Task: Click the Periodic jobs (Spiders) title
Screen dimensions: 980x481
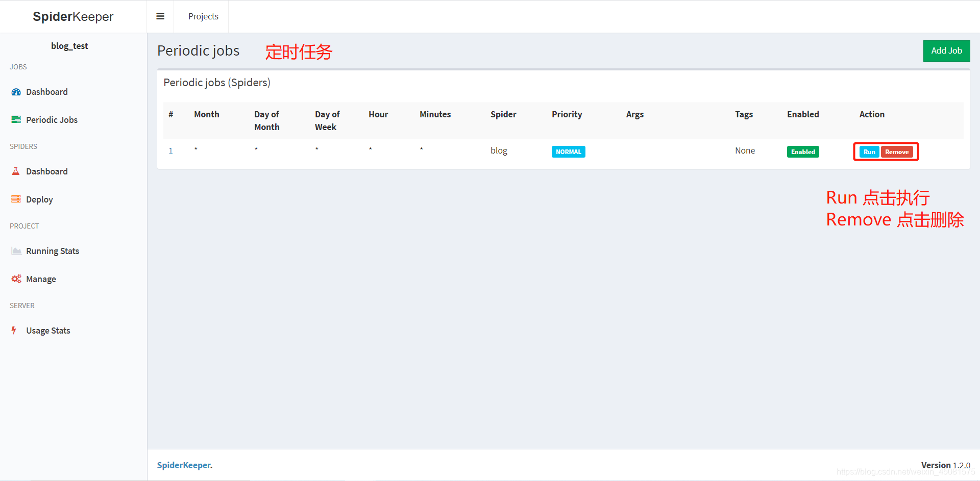Action: pyautogui.click(x=217, y=83)
